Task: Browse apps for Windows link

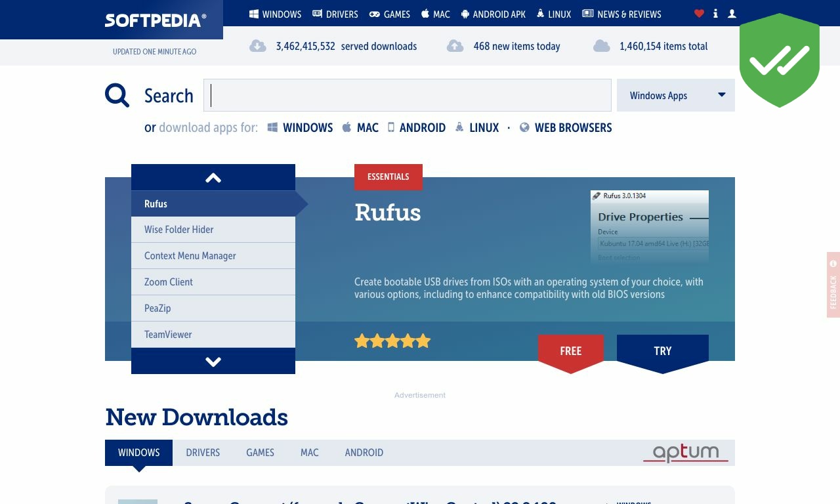Action: (x=300, y=127)
